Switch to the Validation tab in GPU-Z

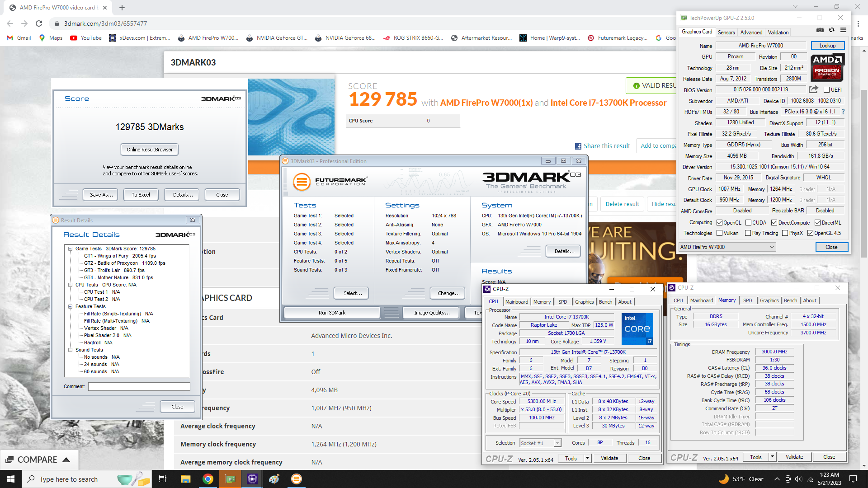coord(778,33)
